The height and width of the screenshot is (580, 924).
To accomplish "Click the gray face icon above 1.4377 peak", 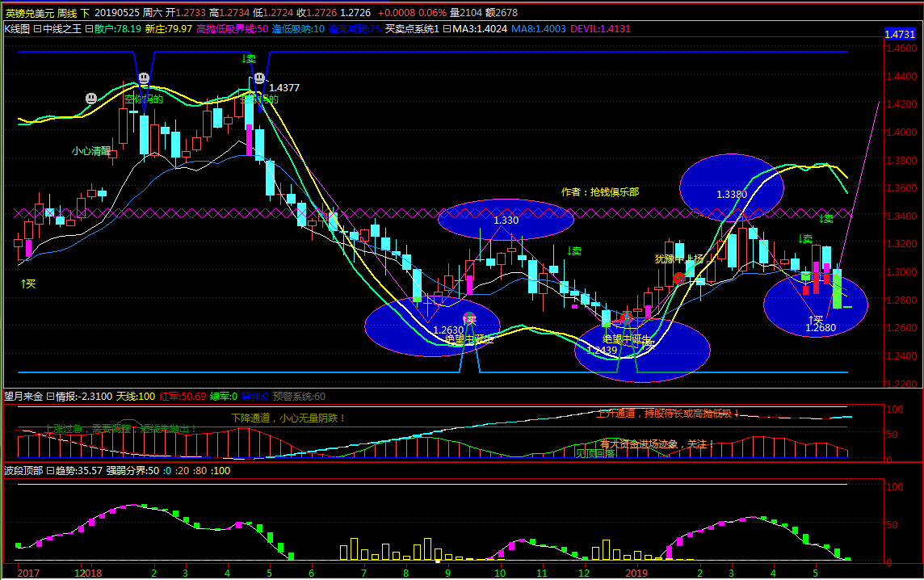I will (x=259, y=78).
